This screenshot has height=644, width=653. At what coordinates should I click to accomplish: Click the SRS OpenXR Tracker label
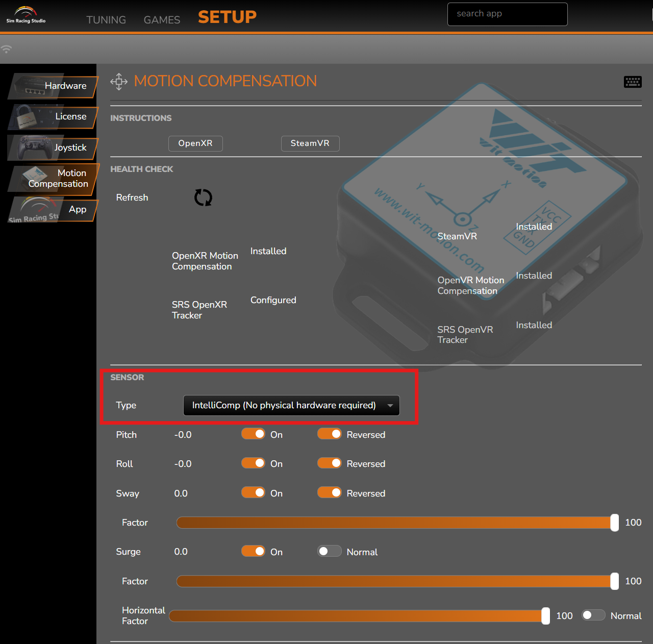click(x=199, y=310)
